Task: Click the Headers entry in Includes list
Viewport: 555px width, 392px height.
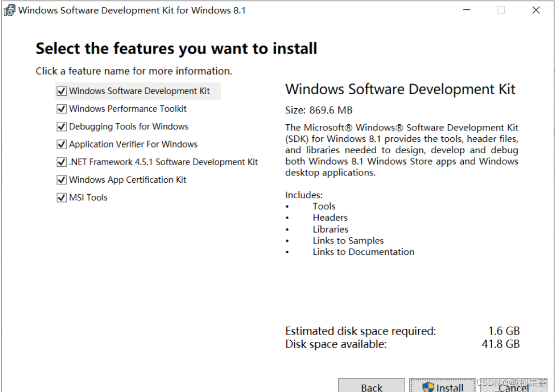Action: click(330, 217)
